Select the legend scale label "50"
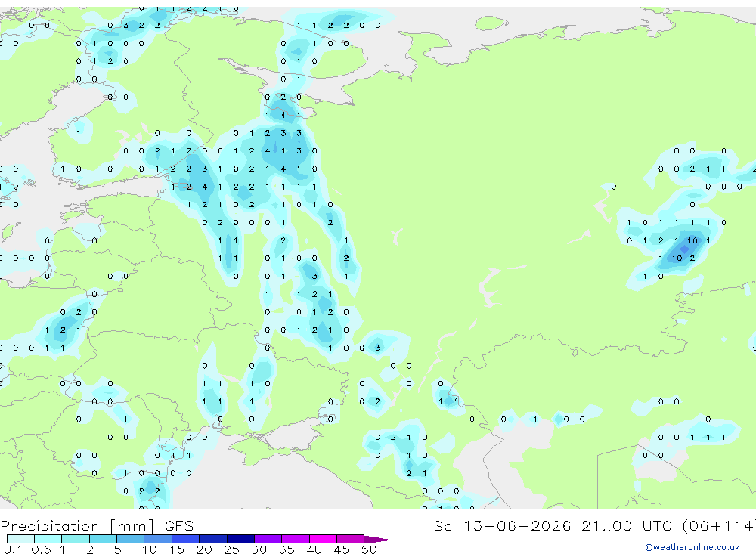 click(x=369, y=549)
